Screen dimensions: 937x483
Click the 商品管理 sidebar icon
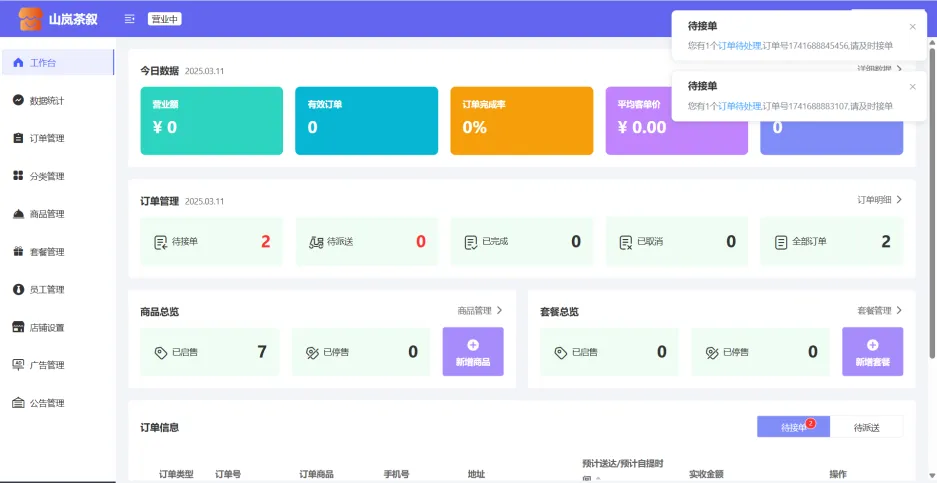point(18,214)
